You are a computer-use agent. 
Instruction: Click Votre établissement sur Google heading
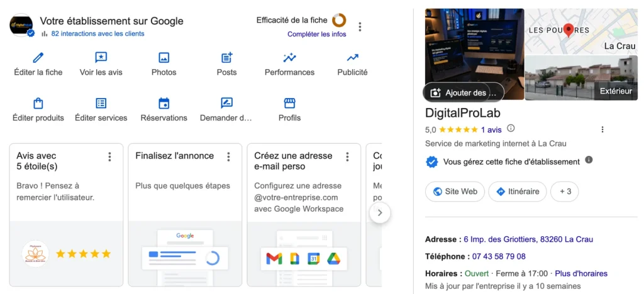point(112,21)
